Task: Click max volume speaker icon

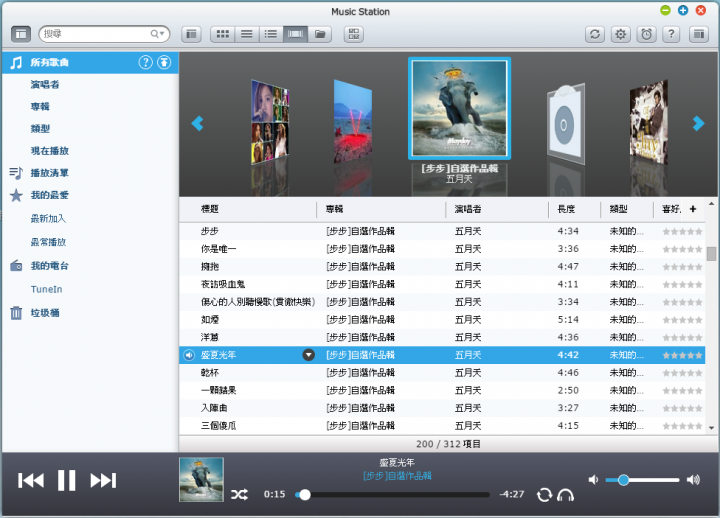Action: click(693, 480)
